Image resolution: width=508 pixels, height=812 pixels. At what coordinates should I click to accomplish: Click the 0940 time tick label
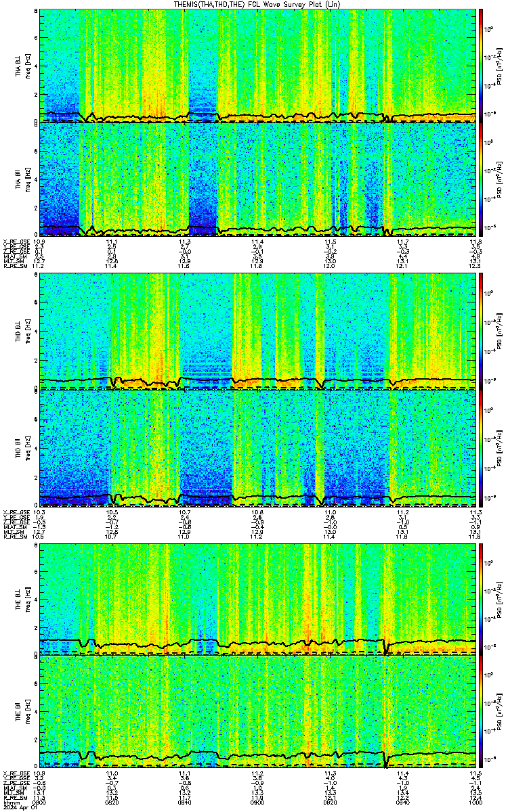point(403,803)
